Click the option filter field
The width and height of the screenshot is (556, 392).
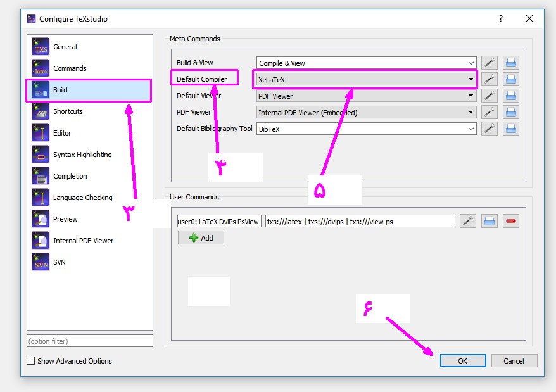(x=90, y=341)
